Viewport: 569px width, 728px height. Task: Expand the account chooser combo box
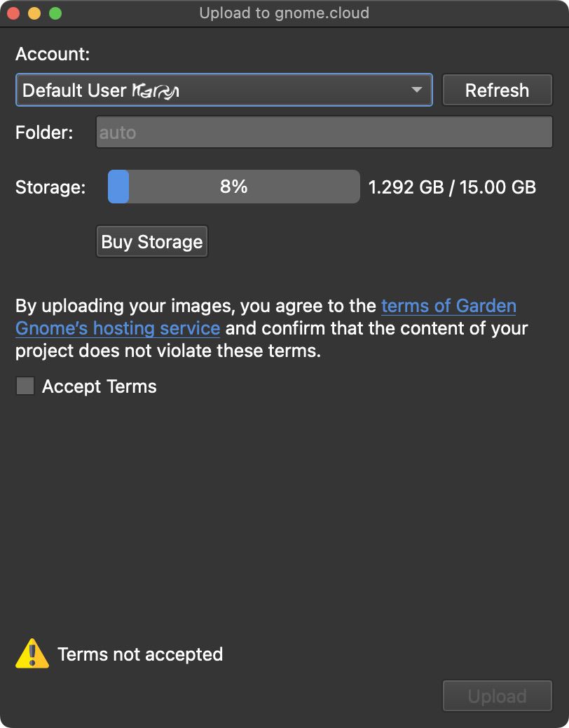(x=224, y=90)
